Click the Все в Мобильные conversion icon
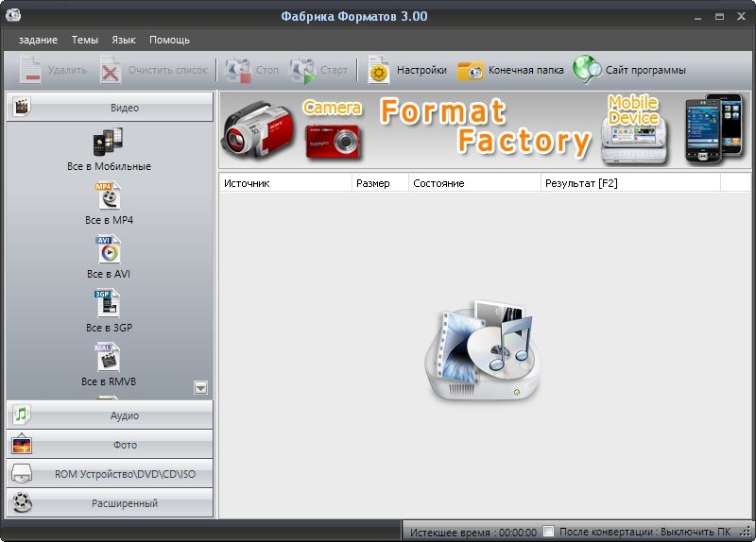The height and width of the screenshot is (542, 756). [109, 143]
